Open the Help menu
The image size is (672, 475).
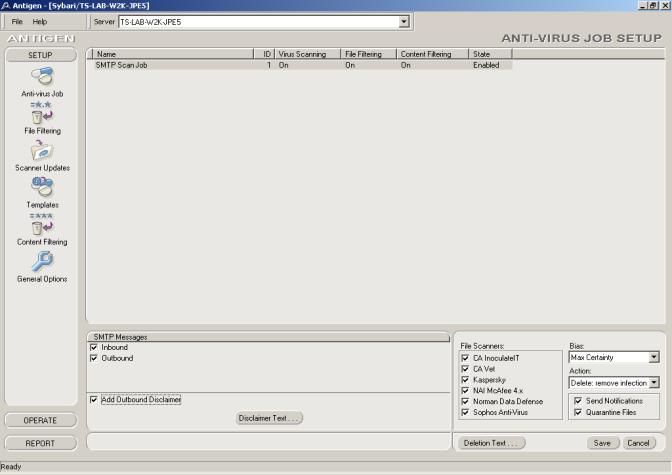(x=40, y=21)
